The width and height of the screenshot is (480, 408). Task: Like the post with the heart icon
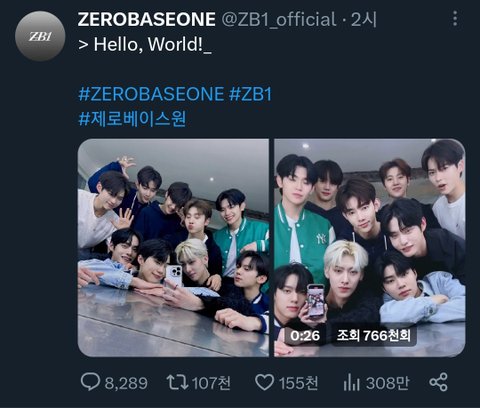(x=265, y=382)
